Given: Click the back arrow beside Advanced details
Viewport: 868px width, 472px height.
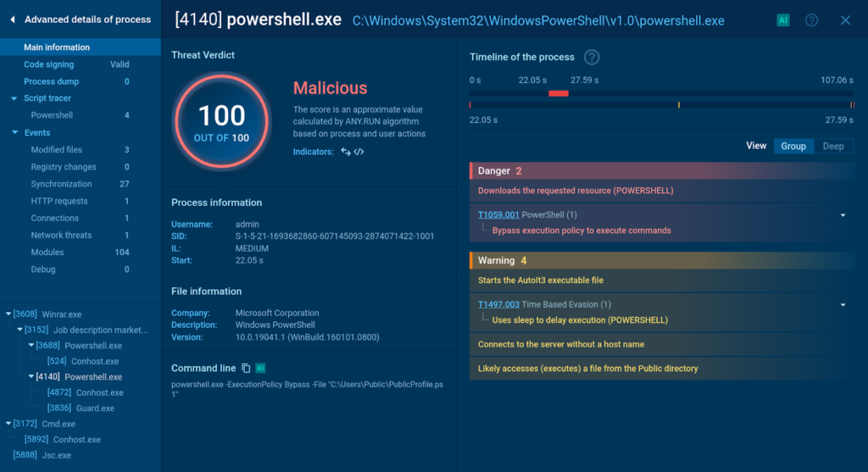Looking at the screenshot, I should coord(13,19).
